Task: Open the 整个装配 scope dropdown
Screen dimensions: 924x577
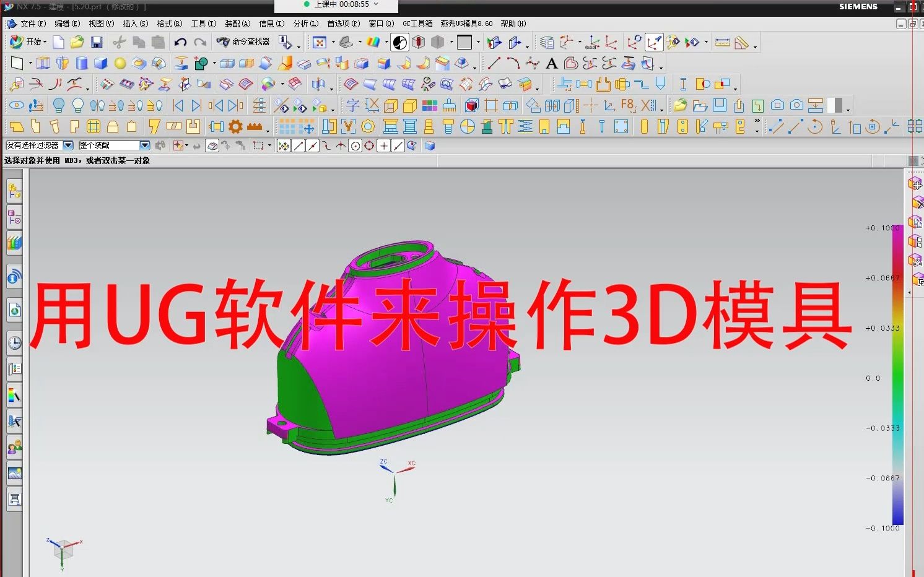Action: coord(144,145)
